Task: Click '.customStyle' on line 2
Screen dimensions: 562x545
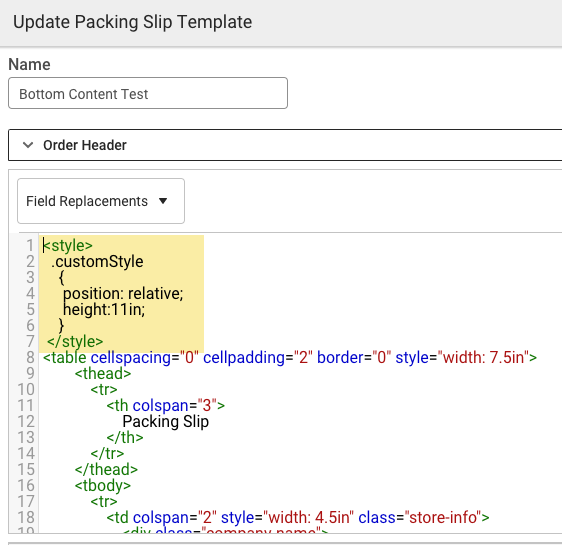Action: 97,262
